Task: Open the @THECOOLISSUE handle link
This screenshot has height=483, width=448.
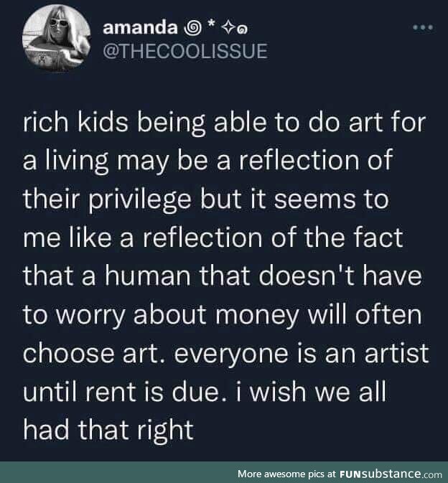Action: pos(185,51)
